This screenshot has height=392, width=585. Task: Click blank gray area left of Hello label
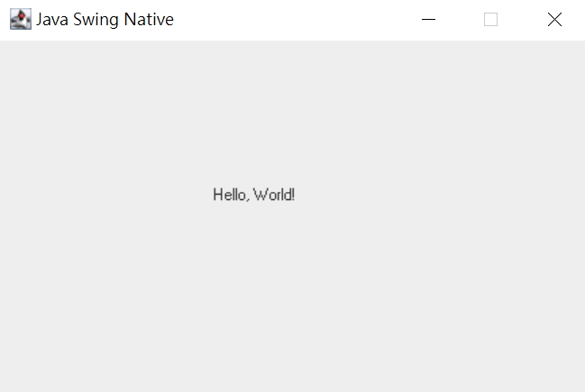[x=105, y=195]
